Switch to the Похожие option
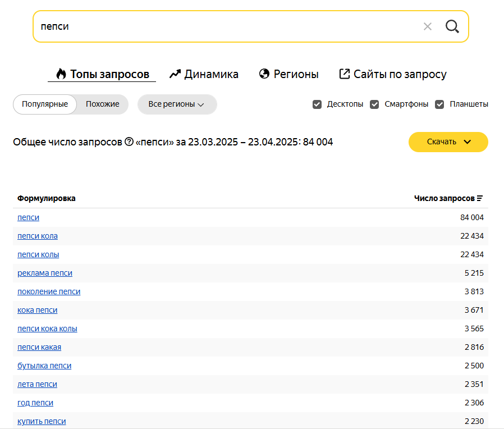This screenshot has height=429, width=504. pos(102,104)
